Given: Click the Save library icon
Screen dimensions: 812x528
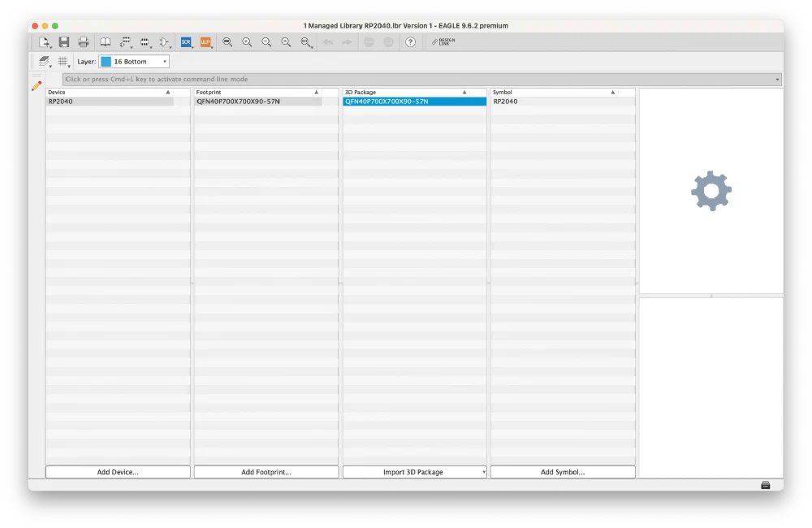Looking at the screenshot, I should coord(63,42).
